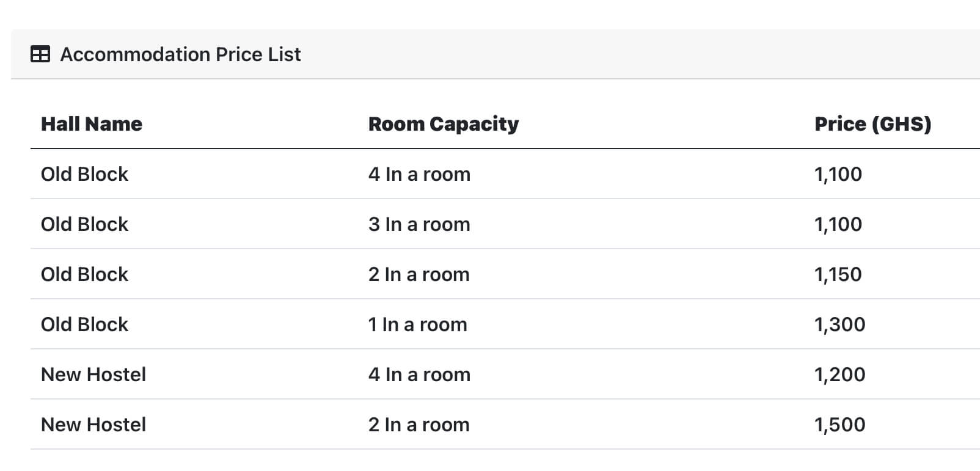Select the 1,300 price cell
Image resolution: width=980 pixels, height=471 pixels.
[840, 324]
